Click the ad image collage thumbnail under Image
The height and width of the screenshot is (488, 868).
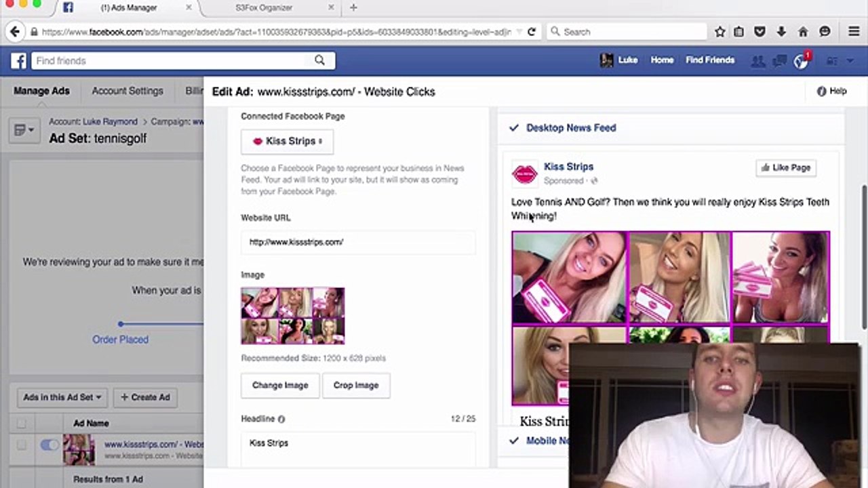point(293,316)
